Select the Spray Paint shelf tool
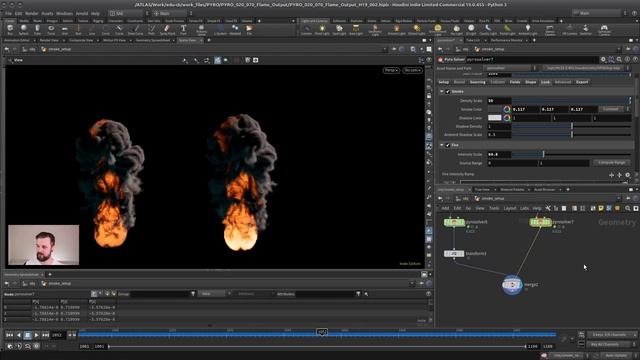This screenshot has width=640, height=360. coord(167,29)
